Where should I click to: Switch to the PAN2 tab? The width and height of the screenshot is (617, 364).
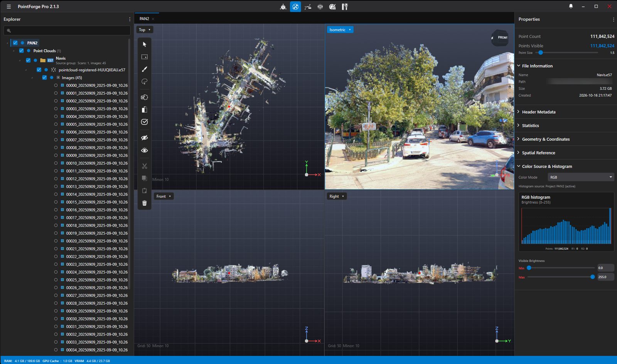144,18
